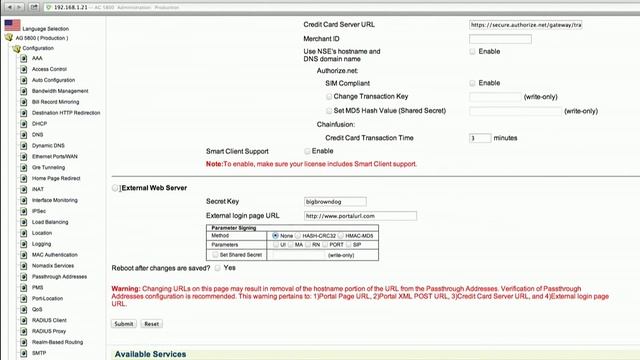Click the page icon beside AAA
The image size is (640, 360).
coord(24,58)
